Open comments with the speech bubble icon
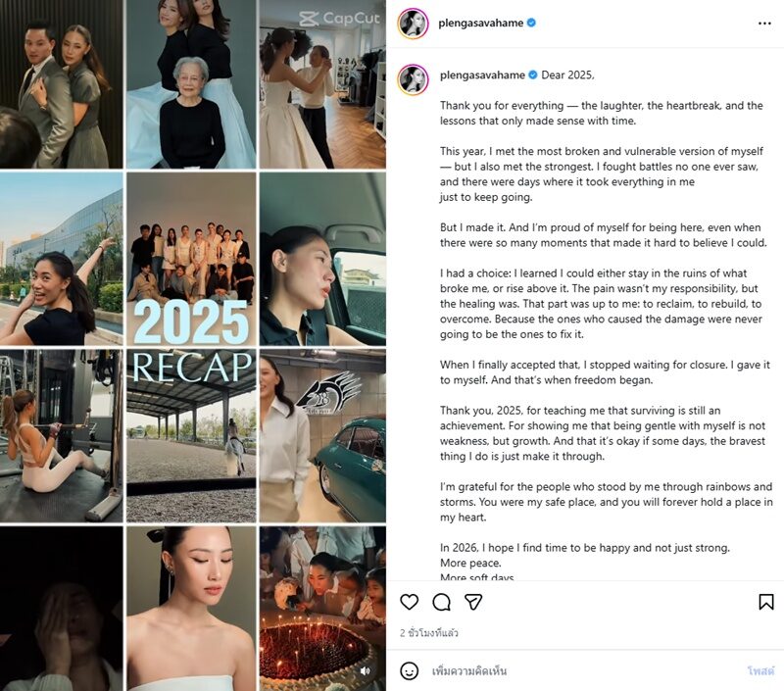The height and width of the screenshot is (691, 784). point(442,602)
